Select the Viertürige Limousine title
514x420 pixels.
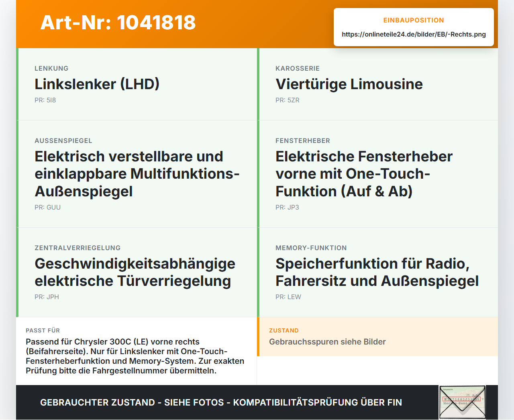tap(349, 84)
